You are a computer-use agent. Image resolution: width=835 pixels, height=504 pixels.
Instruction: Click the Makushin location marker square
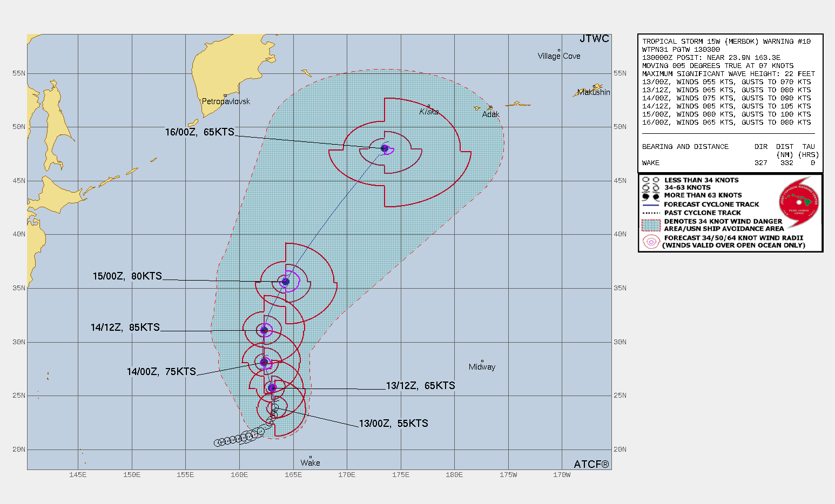594,86
